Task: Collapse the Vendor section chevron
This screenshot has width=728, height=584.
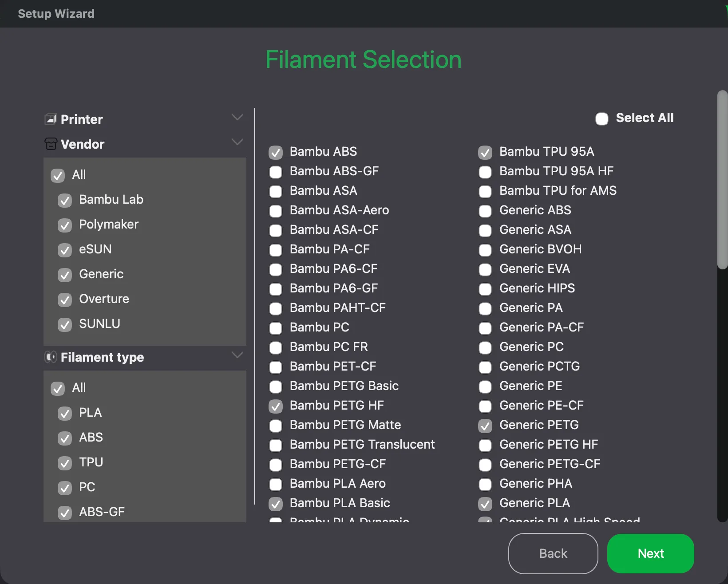Action: click(237, 142)
